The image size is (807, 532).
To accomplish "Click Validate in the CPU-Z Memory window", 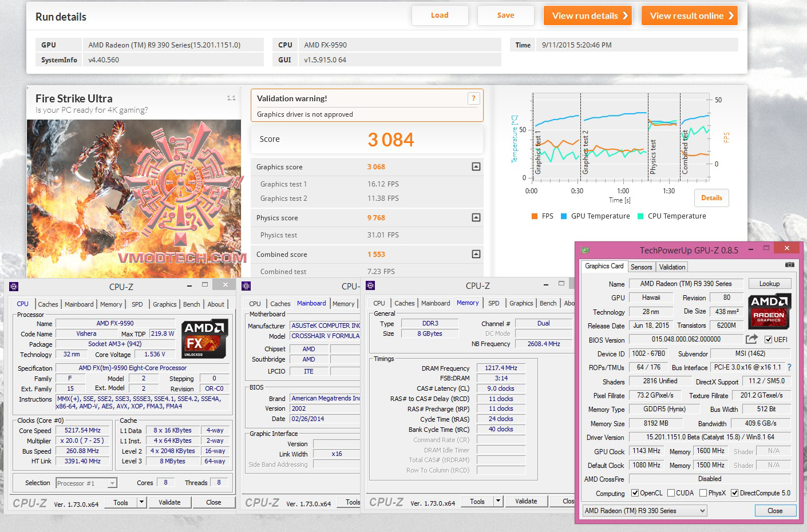I will (526, 501).
